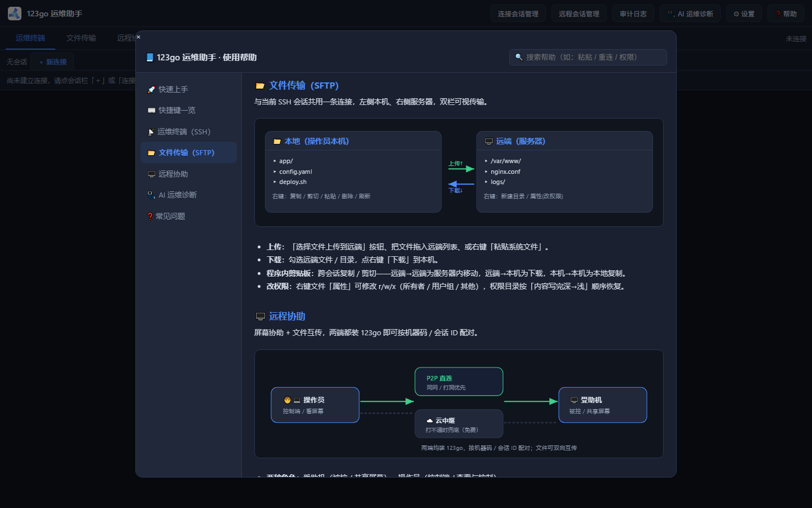
Task: Click the 帮助 button in top bar
Action: click(x=786, y=14)
